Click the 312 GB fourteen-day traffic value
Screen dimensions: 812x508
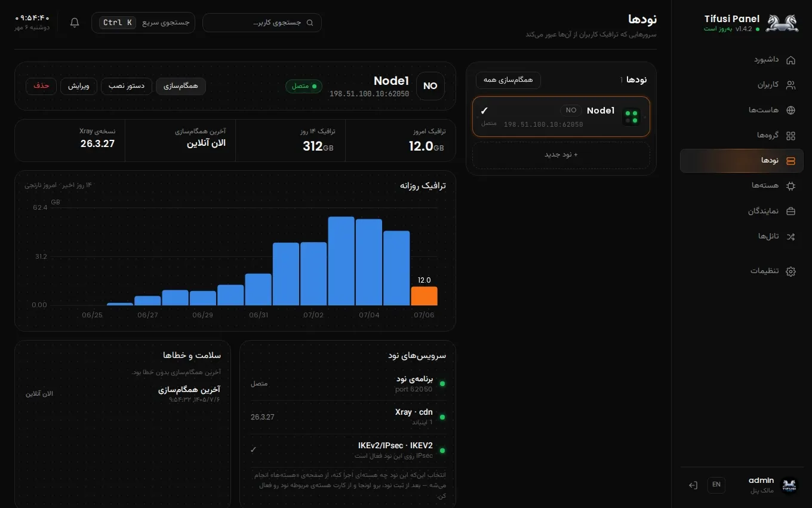coord(318,146)
